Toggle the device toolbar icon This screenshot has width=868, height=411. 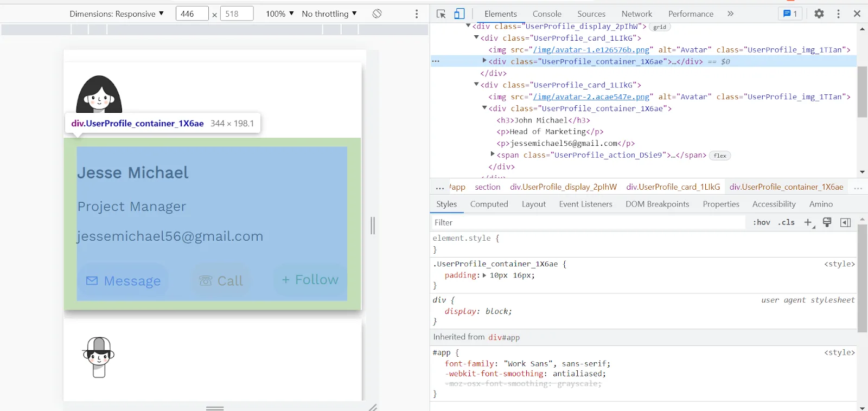(x=459, y=14)
